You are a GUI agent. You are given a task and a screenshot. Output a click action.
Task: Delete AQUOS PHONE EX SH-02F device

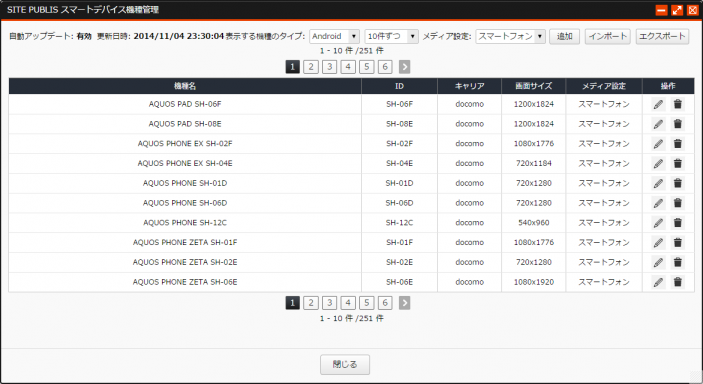click(677, 144)
